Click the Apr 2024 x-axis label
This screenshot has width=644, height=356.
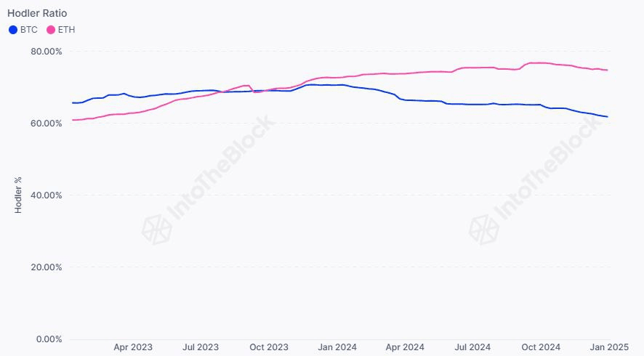[405, 347]
